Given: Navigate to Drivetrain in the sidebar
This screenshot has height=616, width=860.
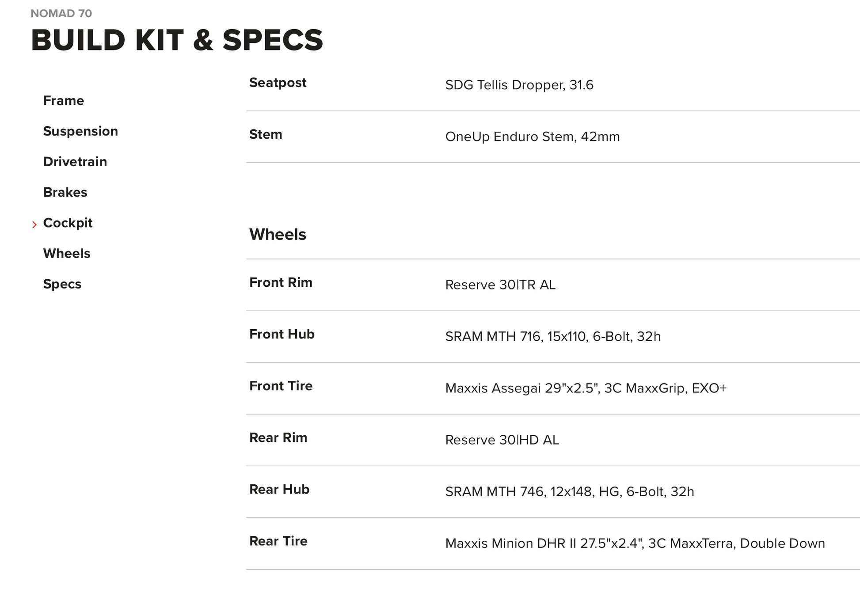Looking at the screenshot, I should point(75,162).
